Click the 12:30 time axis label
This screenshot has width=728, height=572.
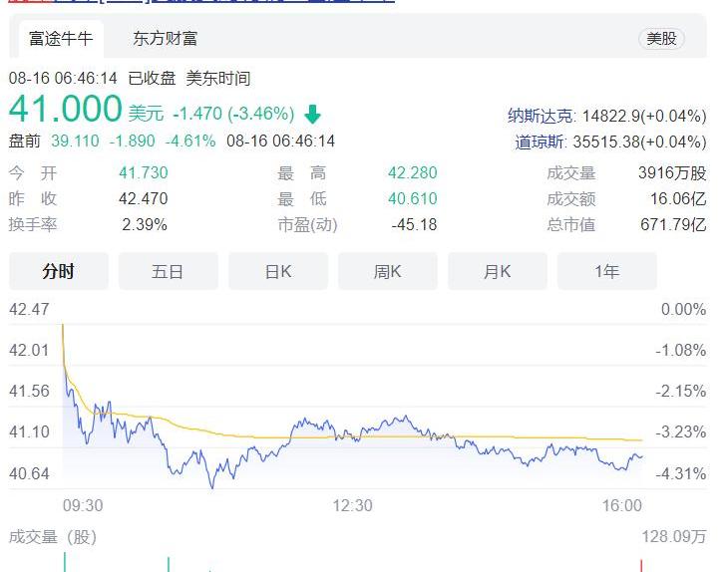pyautogui.click(x=352, y=505)
